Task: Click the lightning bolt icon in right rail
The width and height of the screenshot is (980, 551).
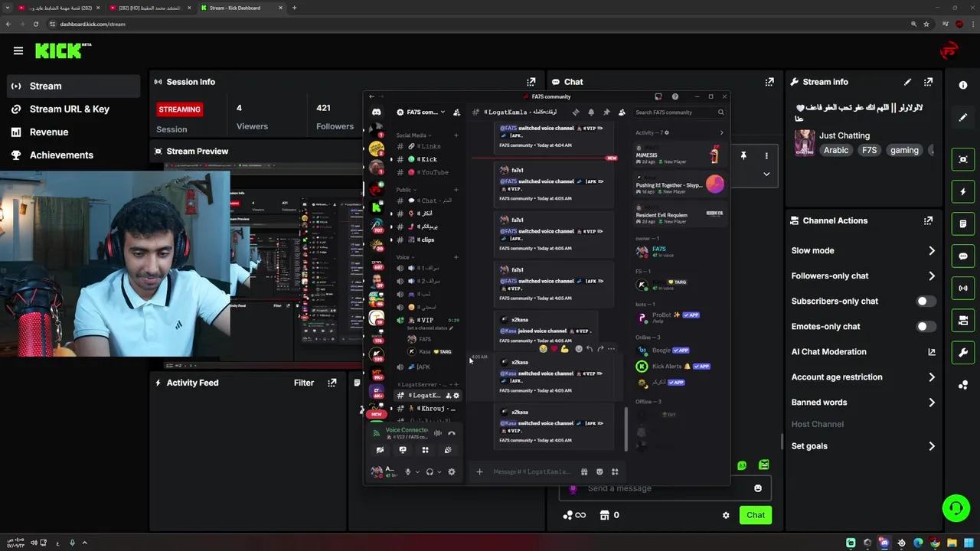Action: tap(963, 191)
